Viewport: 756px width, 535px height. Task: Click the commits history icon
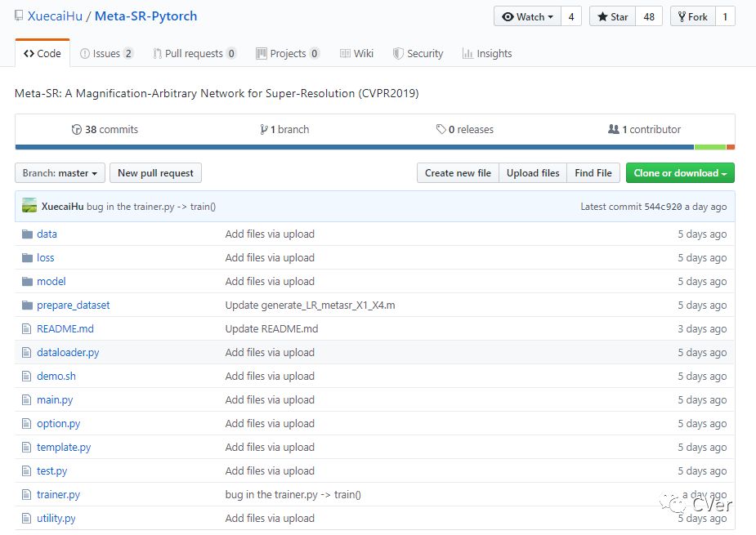pyautogui.click(x=77, y=129)
